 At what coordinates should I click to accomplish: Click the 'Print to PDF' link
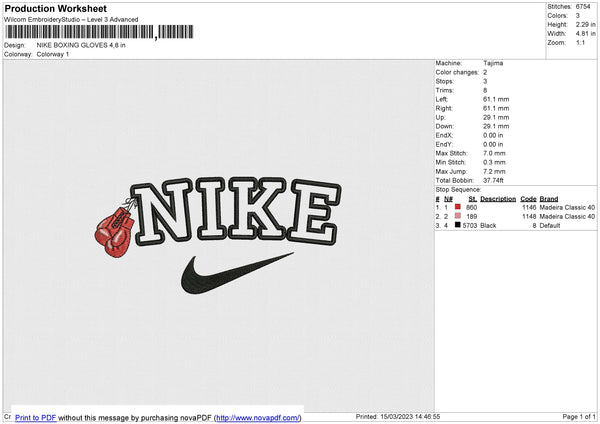point(36,417)
